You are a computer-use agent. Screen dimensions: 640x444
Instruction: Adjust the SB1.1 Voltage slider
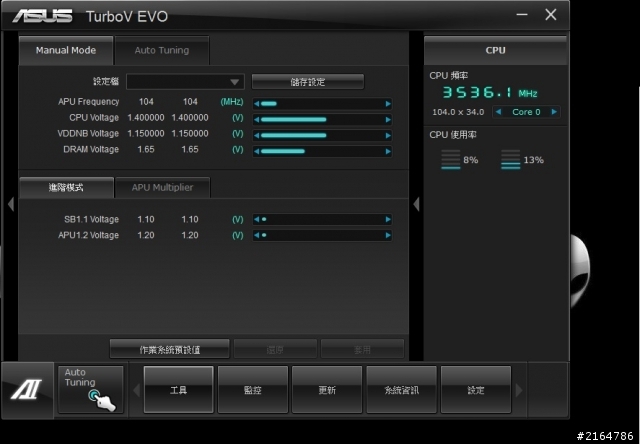[322, 220]
